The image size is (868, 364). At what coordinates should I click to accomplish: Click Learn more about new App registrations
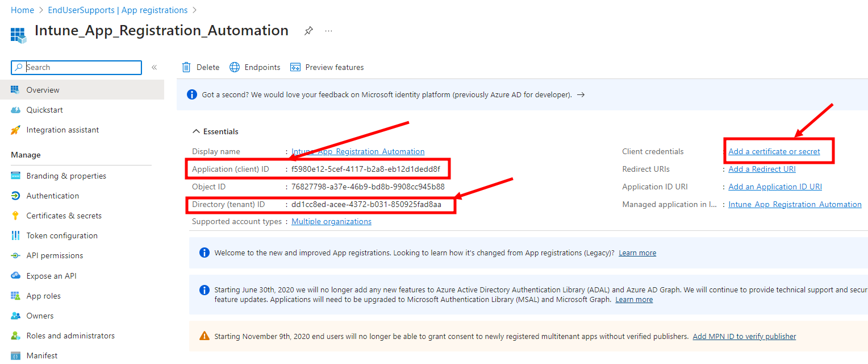(x=637, y=253)
